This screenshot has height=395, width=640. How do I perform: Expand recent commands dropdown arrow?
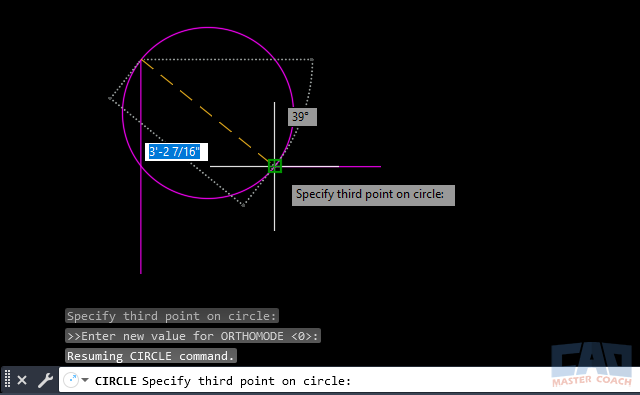tap(85, 380)
